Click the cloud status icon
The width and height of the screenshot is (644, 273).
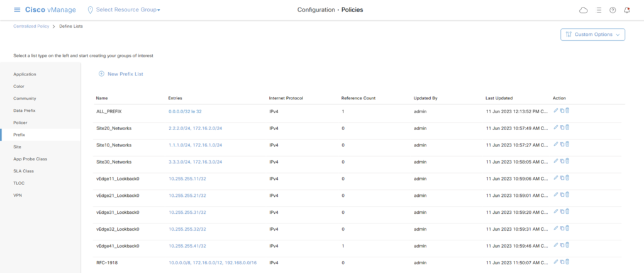pos(582,10)
